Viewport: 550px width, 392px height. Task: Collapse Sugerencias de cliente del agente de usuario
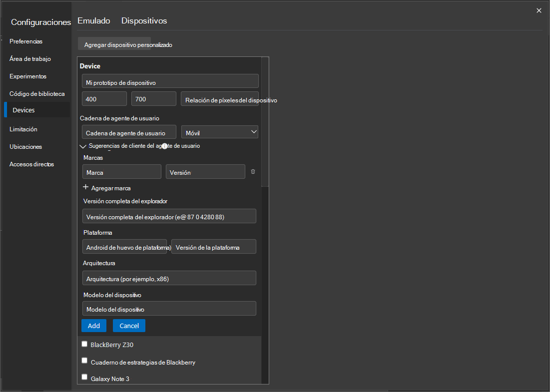pos(82,146)
